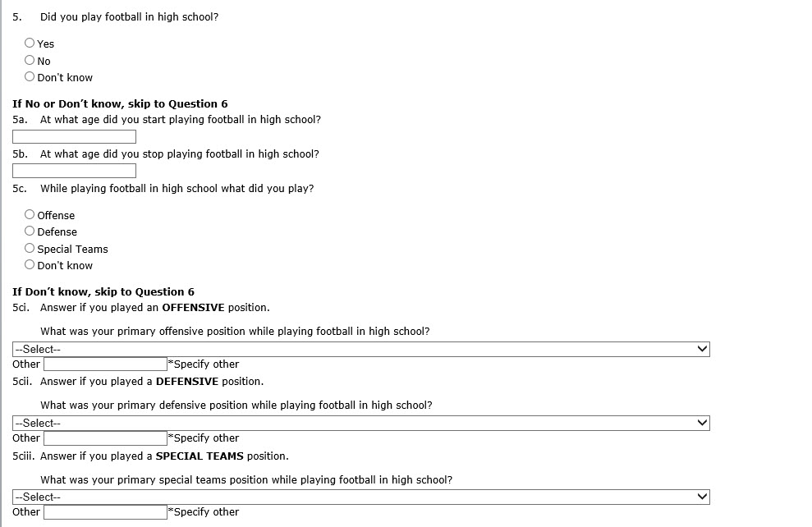Screen dimensions: 812x527
Task: Focus the Other field for special teams position
Action: (x=105, y=511)
